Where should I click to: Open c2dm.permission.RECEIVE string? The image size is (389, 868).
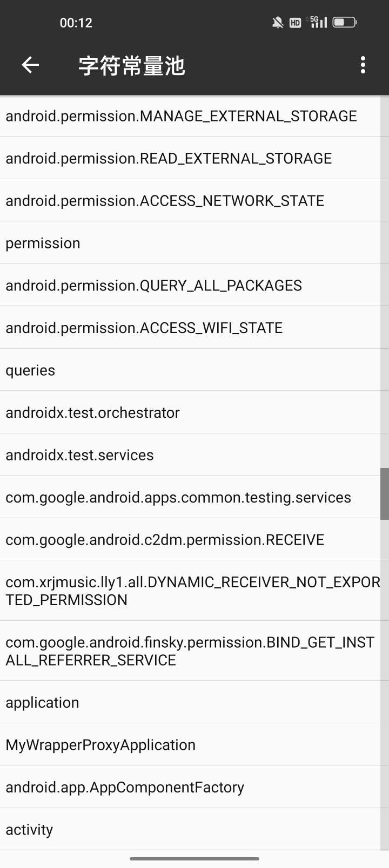pos(190,539)
